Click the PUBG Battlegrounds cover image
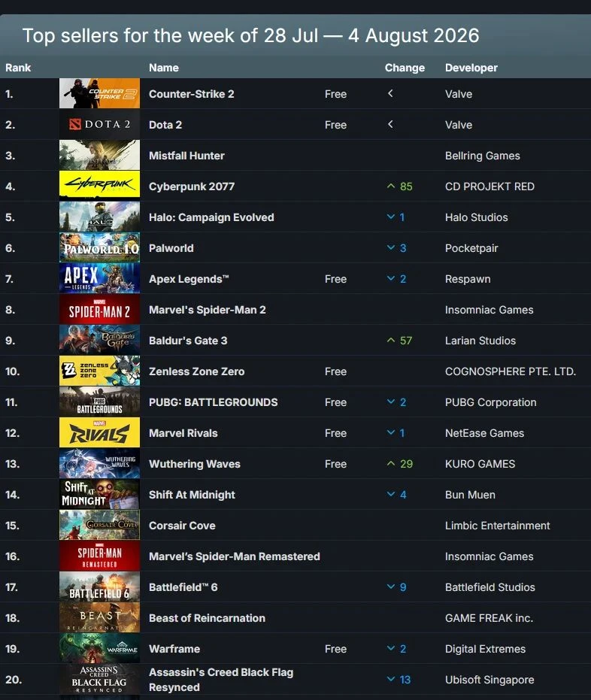 coord(99,402)
